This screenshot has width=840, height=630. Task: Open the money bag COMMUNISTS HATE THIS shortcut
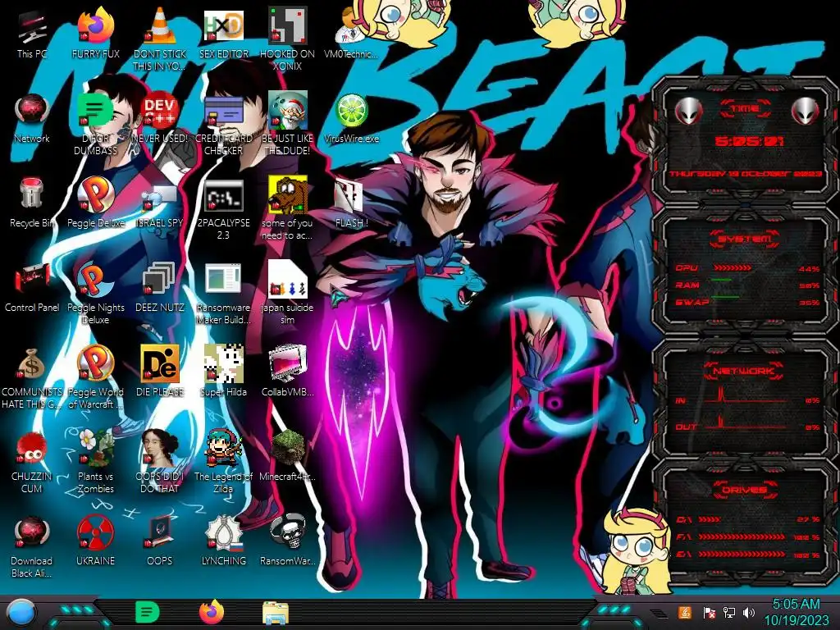pos(32,377)
